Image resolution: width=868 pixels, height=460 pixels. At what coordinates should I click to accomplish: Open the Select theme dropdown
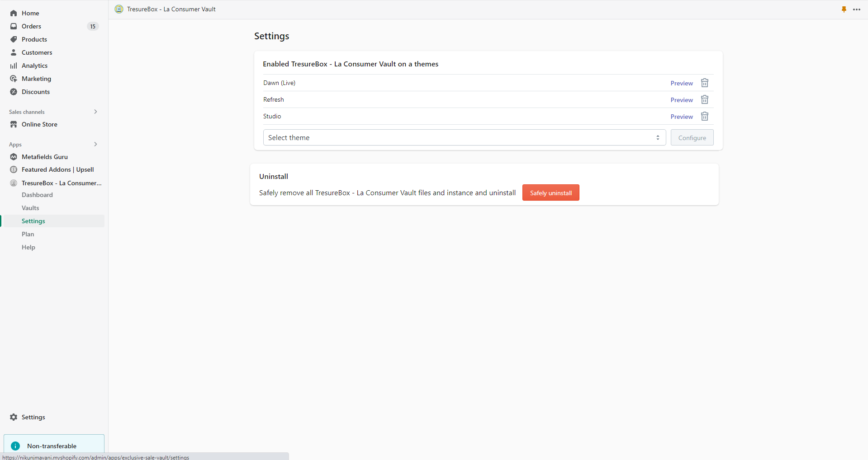465,137
